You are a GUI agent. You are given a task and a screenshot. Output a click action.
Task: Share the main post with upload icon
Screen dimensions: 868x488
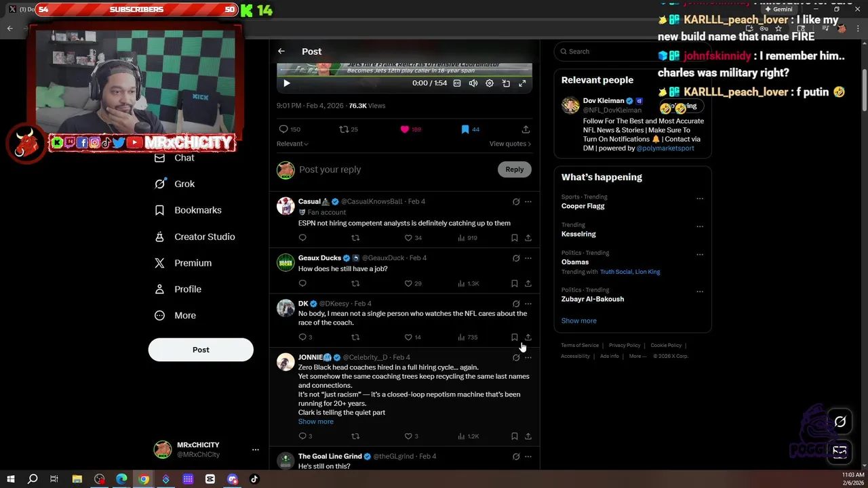[526, 129]
